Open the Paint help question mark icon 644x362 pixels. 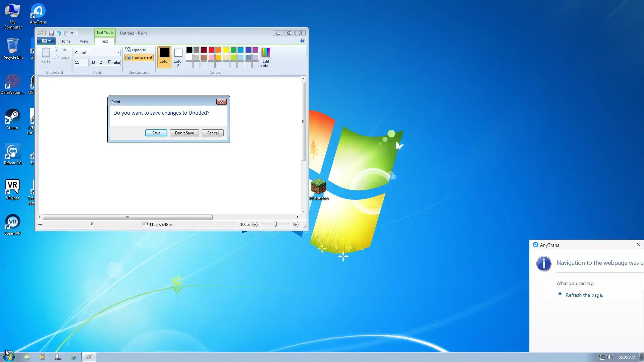pos(302,41)
